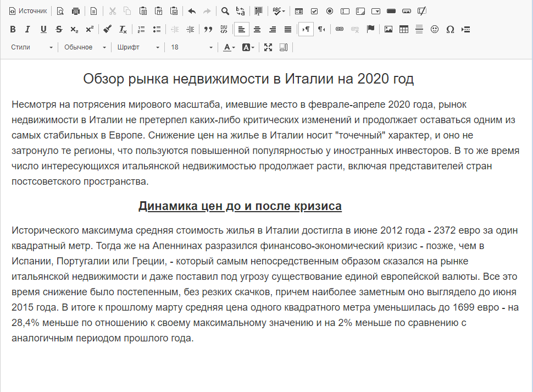Screen dimensions: 533x392
Task: Insert a special character (Omega)
Action: click(450, 29)
